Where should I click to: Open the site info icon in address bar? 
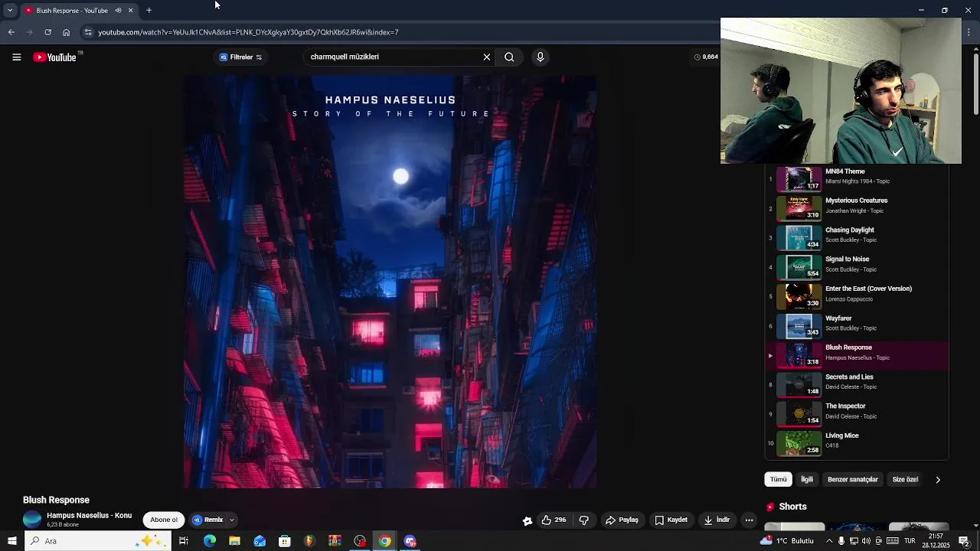point(88,32)
